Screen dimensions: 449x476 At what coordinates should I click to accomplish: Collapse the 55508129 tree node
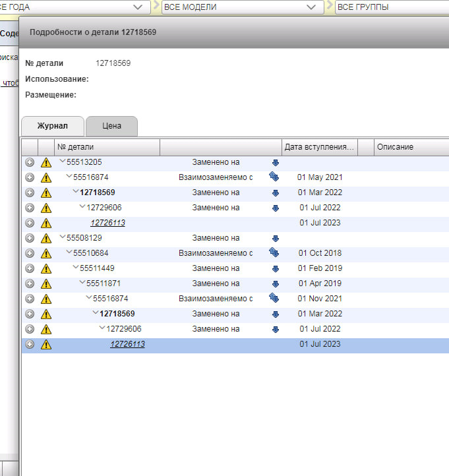click(x=63, y=238)
